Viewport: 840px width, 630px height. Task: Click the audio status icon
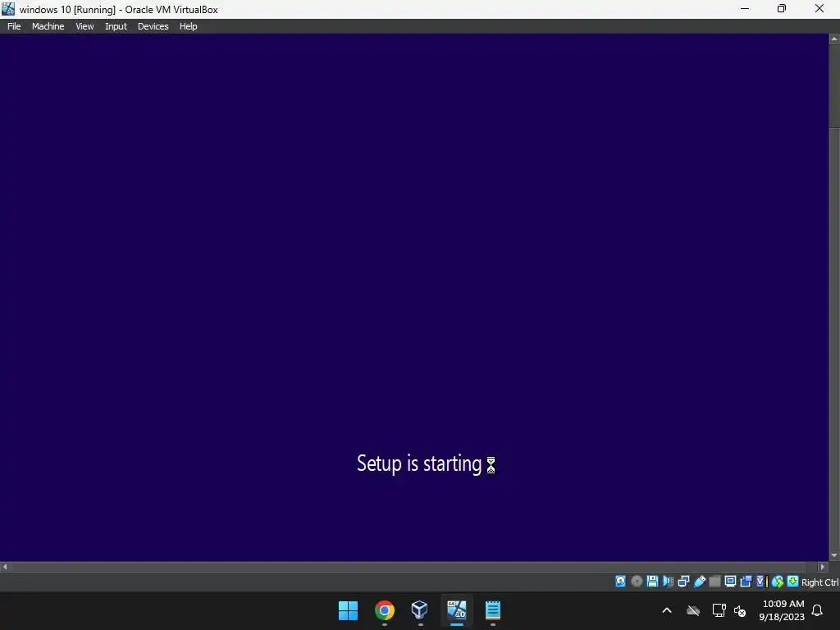[x=668, y=582]
